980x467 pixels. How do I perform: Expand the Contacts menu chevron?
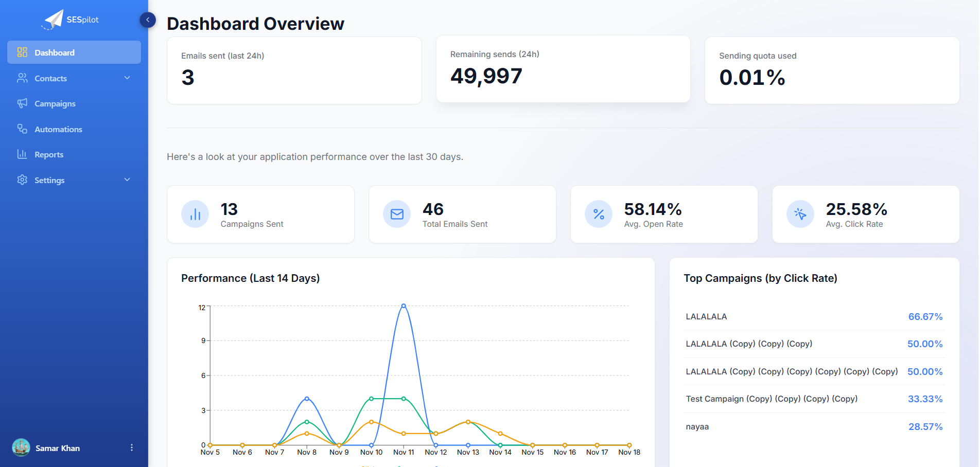pyautogui.click(x=127, y=78)
